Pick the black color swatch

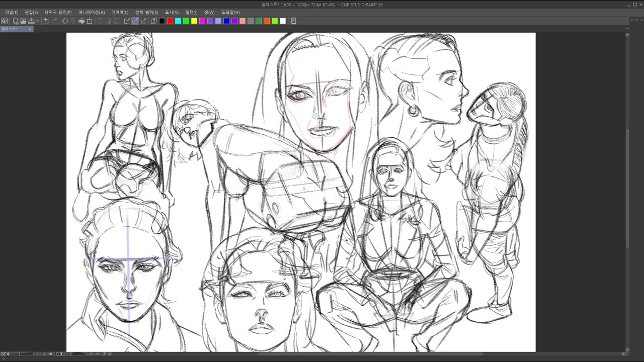click(162, 21)
